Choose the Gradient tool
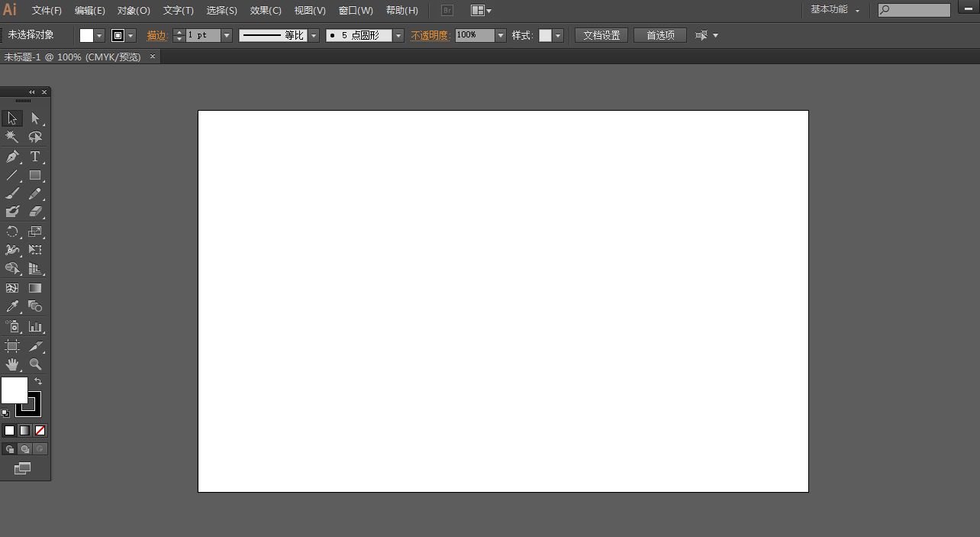Screen dimensions: 980x537 click(35, 288)
